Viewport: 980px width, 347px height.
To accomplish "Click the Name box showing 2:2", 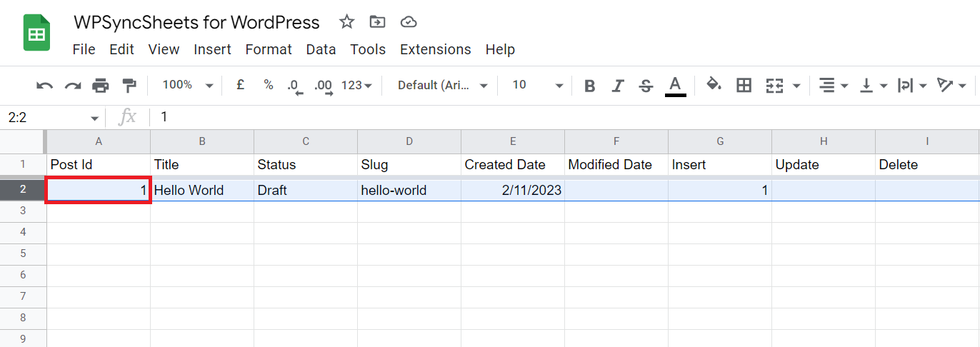I will 53,118.
